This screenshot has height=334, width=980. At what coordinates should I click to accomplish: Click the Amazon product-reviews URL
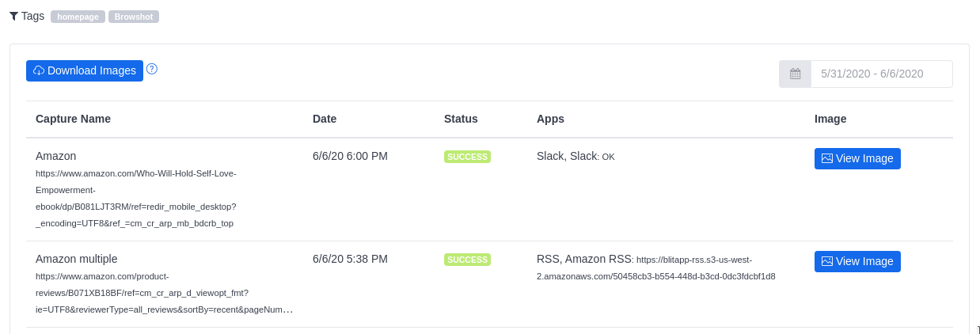(142, 293)
